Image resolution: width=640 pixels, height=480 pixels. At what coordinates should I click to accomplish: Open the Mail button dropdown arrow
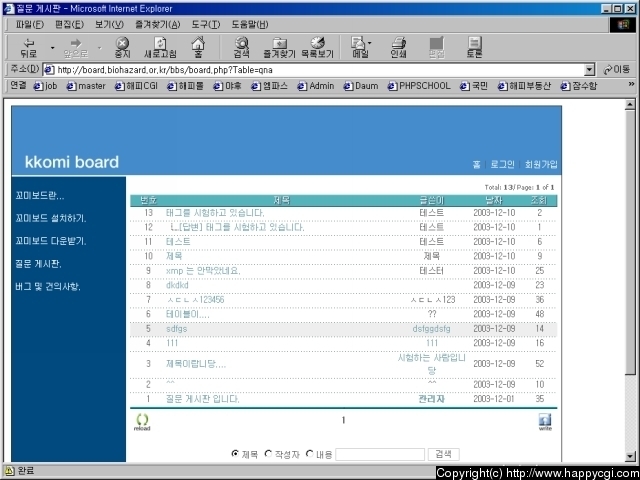[370, 42]
